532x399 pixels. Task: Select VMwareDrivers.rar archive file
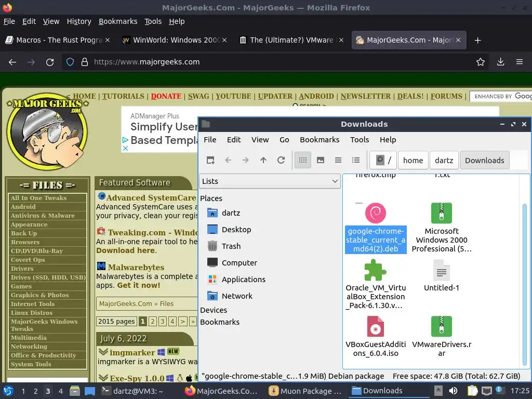442,337
